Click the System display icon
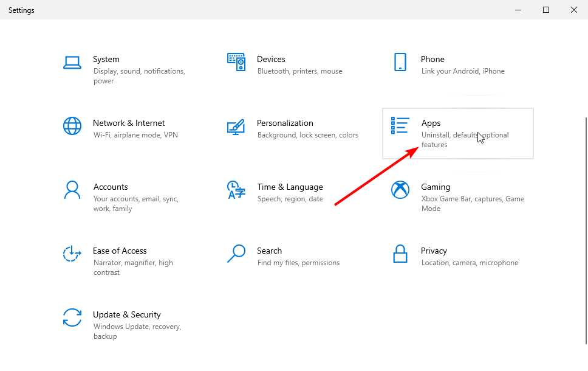588x371 pixels. 72,62
